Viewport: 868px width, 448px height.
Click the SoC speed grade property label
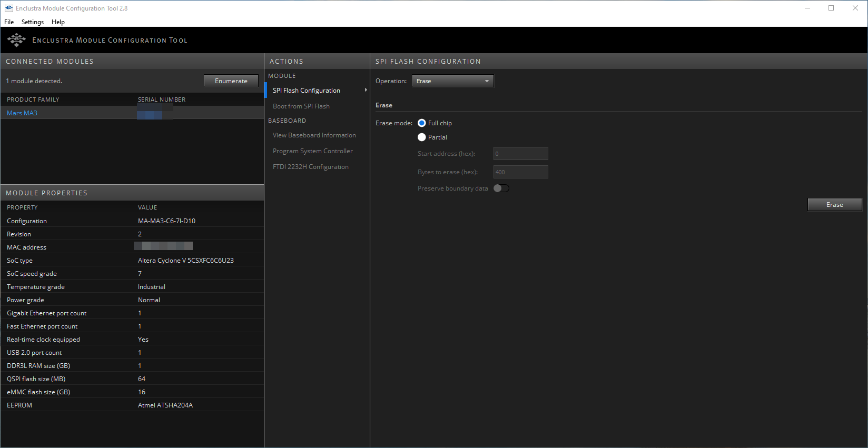tap(32, 274)
